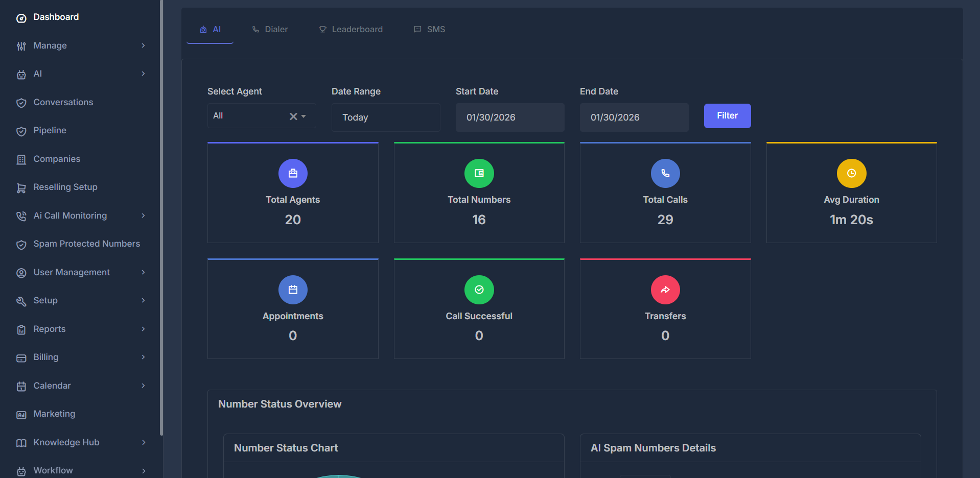Open the Date Range selector showing Today
Viewport: 980px width, 478px height.
click(x=386, y=117)
